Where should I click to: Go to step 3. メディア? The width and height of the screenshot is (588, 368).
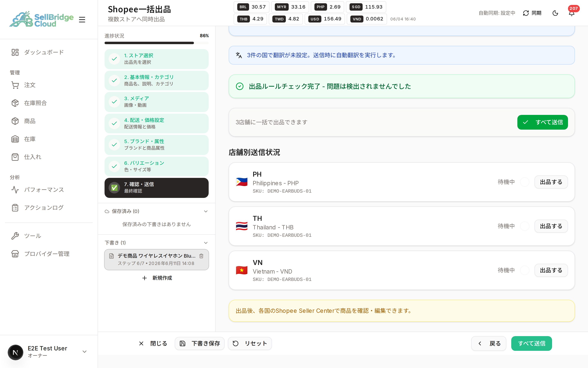click(156, 102)
